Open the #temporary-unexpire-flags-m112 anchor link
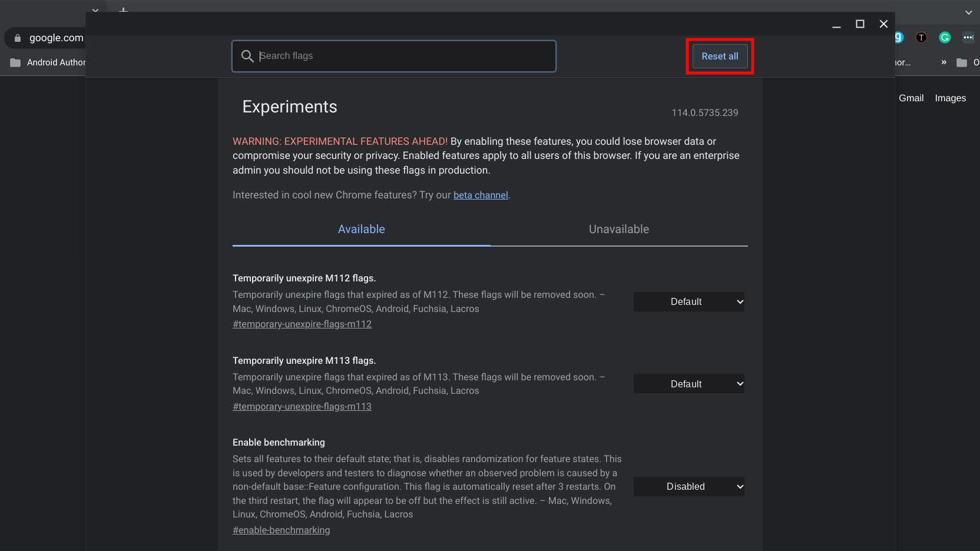The height and width of the screenshot is (551, 980). [302, 324]
